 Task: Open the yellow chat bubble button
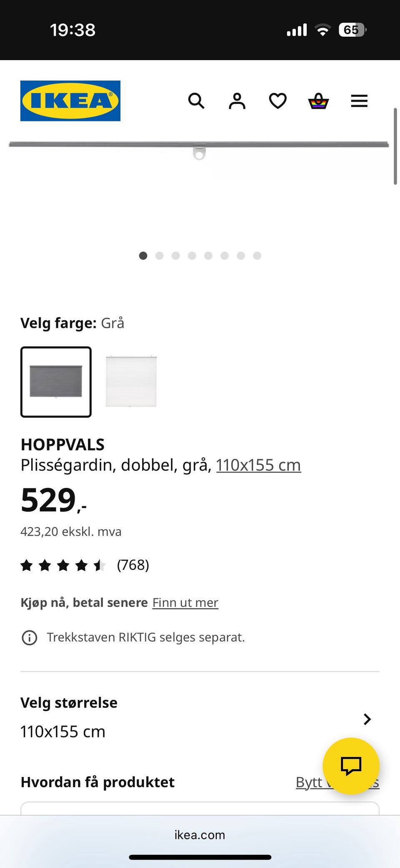click(x=351, y=766)
